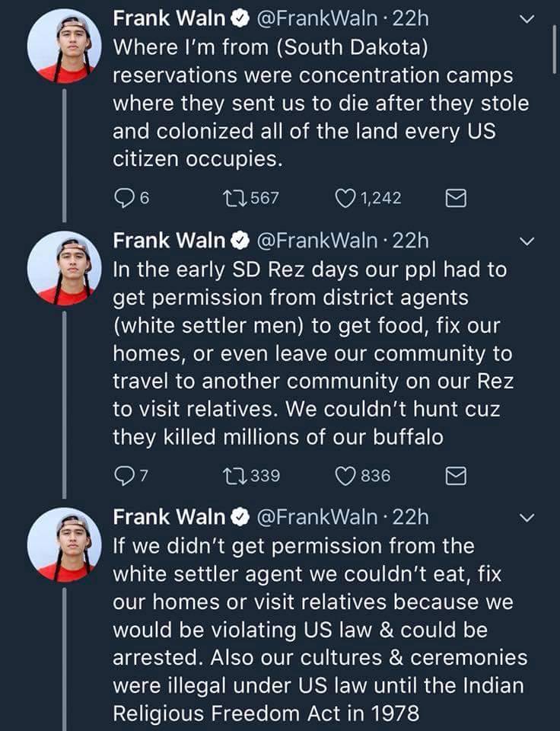This screenshot has height=731, width=560.
Task: Click the scrollbar at the right edge
Action: (555, 47)
